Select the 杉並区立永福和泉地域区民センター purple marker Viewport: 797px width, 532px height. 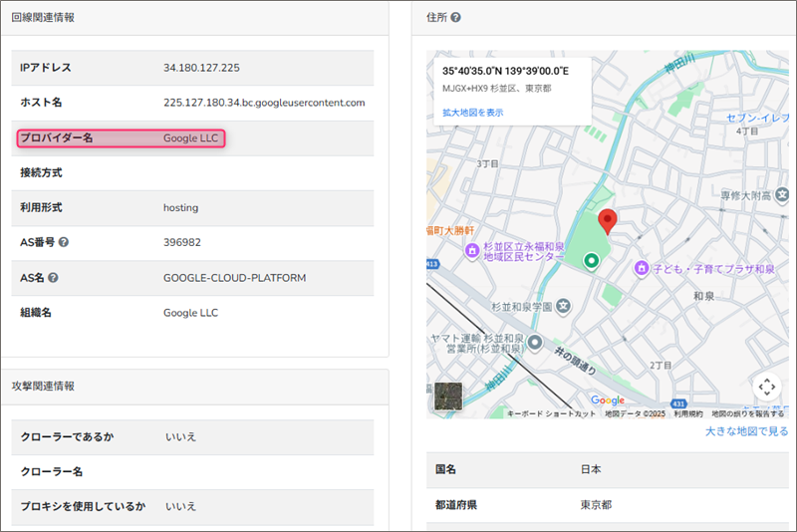tap(471, 249)
